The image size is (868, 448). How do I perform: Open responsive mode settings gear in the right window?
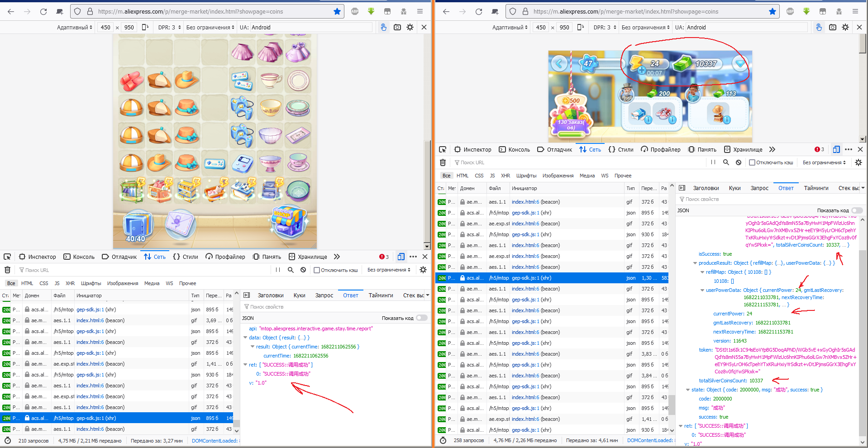pyautogui.click(x=845, y=27)
